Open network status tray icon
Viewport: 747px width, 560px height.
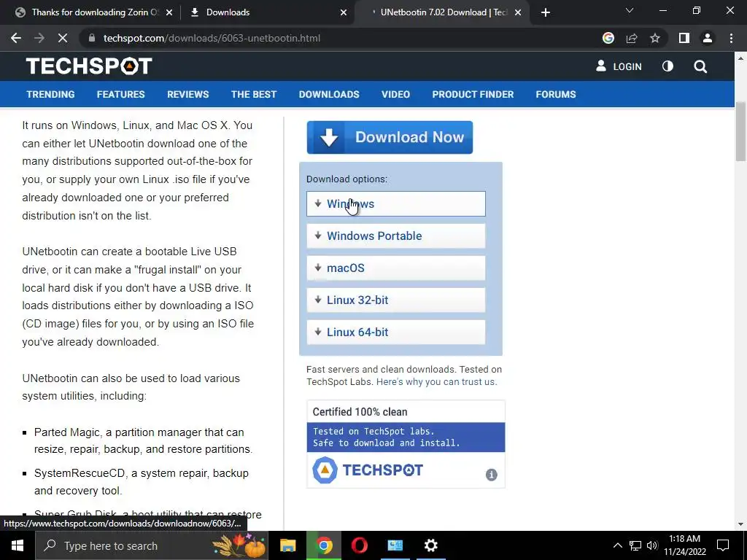pyautogui.click(x=635, y=545)
